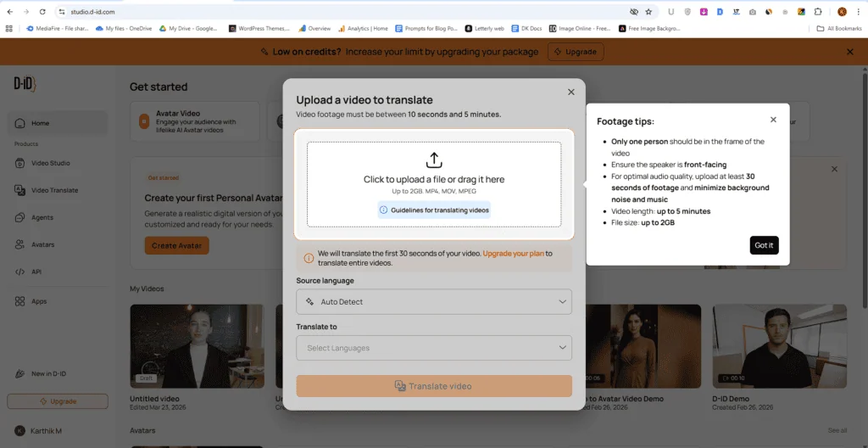Click the API code brackets icon
This screenshot has height=448, width=868.
[20, 272]
